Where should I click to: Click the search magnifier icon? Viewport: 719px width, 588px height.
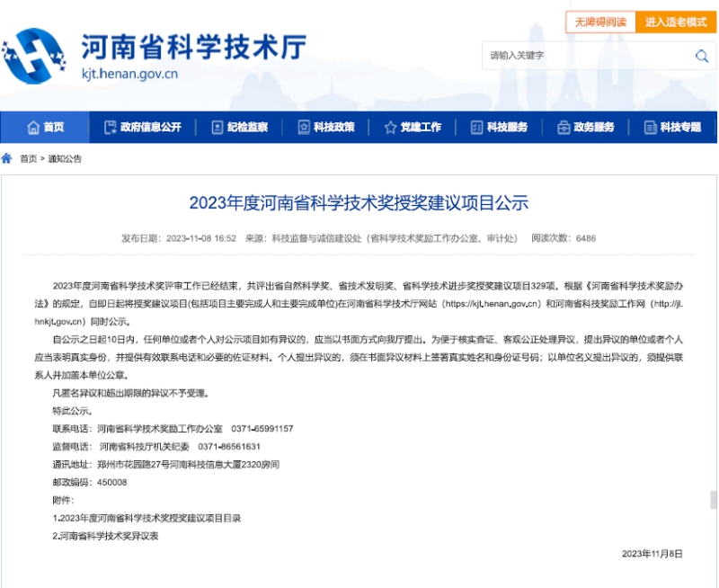(702, 56)
